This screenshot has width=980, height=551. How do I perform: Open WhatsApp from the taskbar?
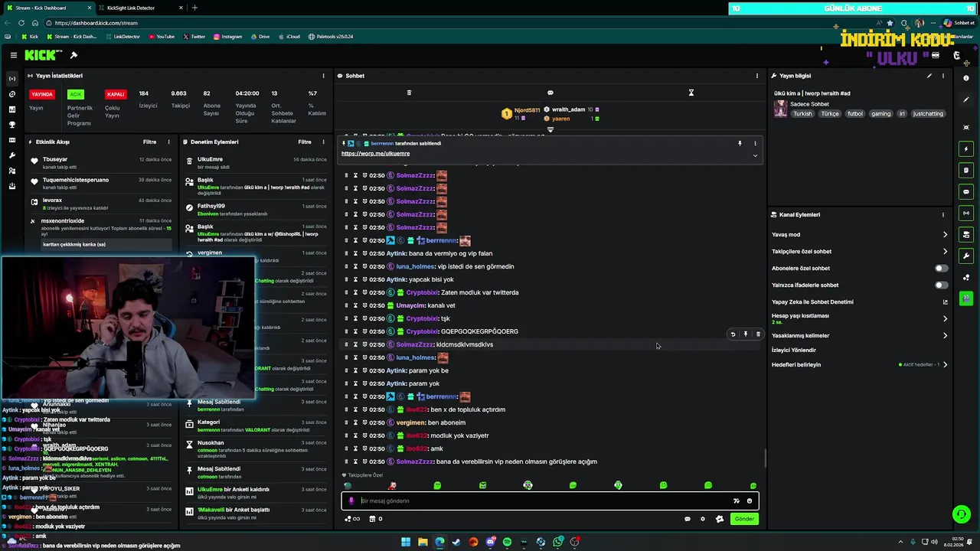coord(557,542)
